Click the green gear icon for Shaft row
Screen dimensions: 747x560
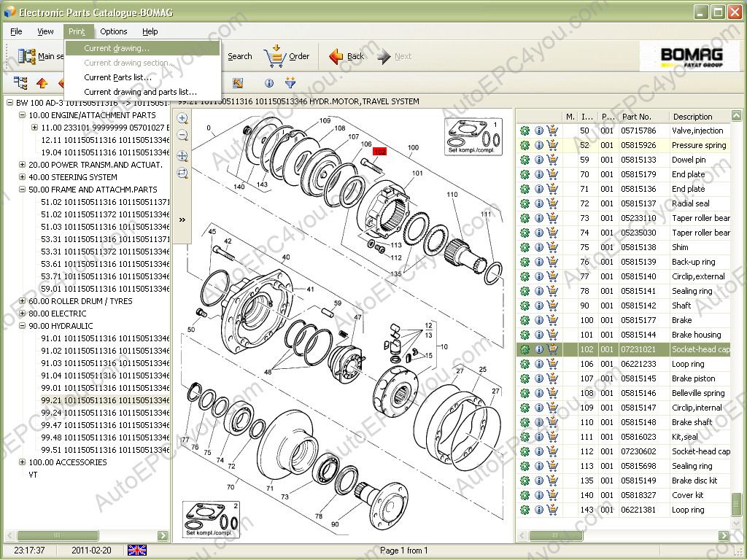pos(525,306)
